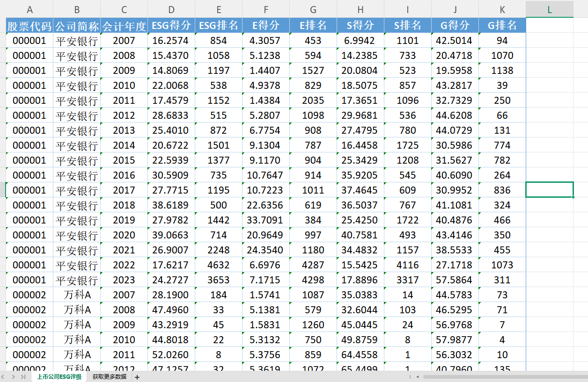
Task: Click the 股票代码 header cell
Action: click(x=30, y=25)
